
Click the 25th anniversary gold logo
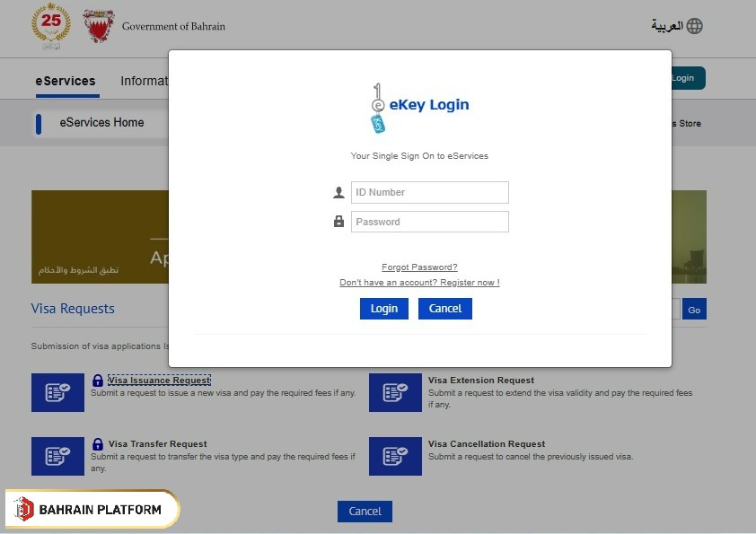[x=50, y=26]
